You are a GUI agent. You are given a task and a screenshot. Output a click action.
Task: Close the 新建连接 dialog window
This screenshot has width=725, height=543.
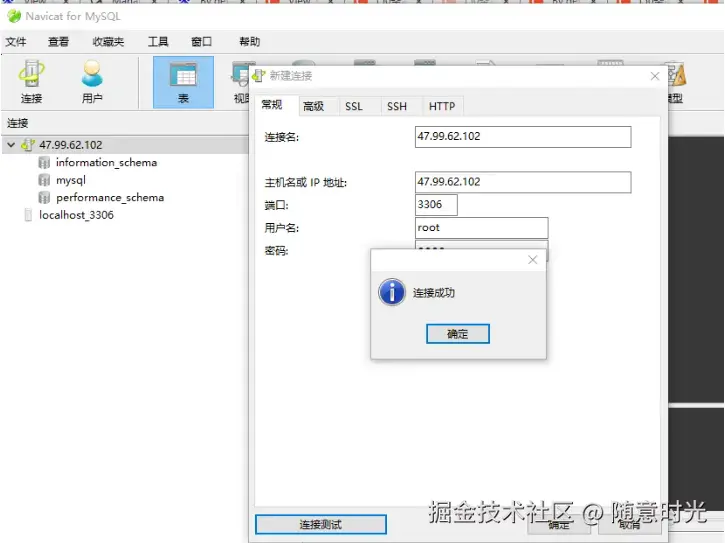pyautogui.click(x=655, y=76)
